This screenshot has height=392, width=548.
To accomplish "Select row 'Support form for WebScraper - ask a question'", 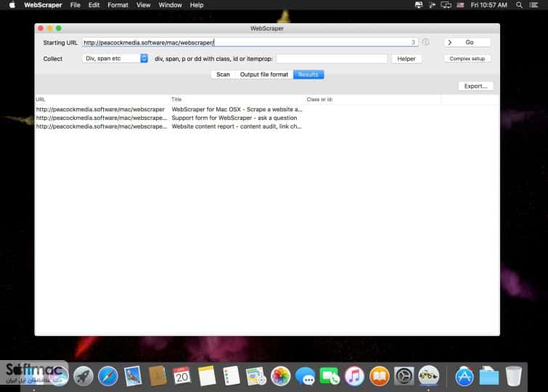I will [267, 118].
